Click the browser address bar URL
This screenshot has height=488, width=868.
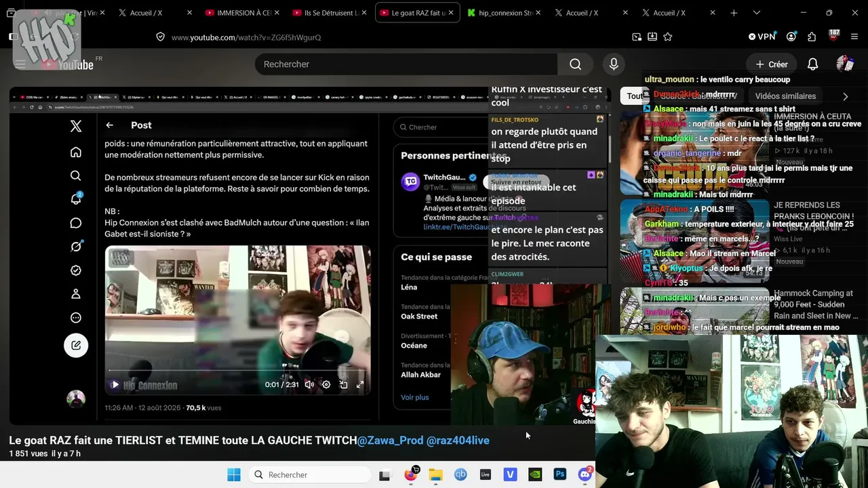246,37
